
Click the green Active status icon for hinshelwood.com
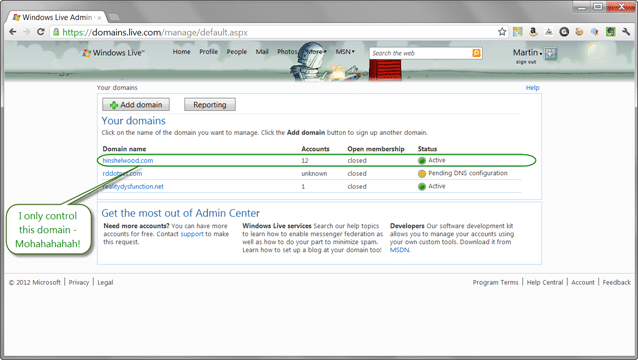[422, 161]
